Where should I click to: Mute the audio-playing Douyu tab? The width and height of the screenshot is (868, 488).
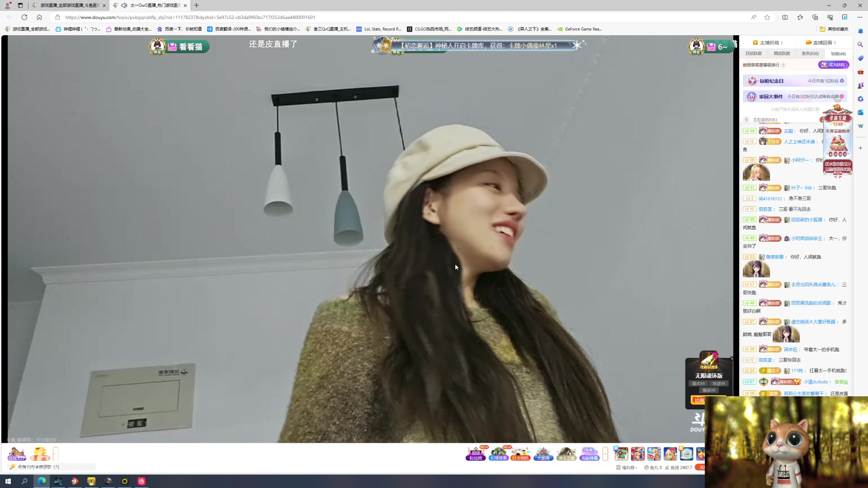pos(124,5)
